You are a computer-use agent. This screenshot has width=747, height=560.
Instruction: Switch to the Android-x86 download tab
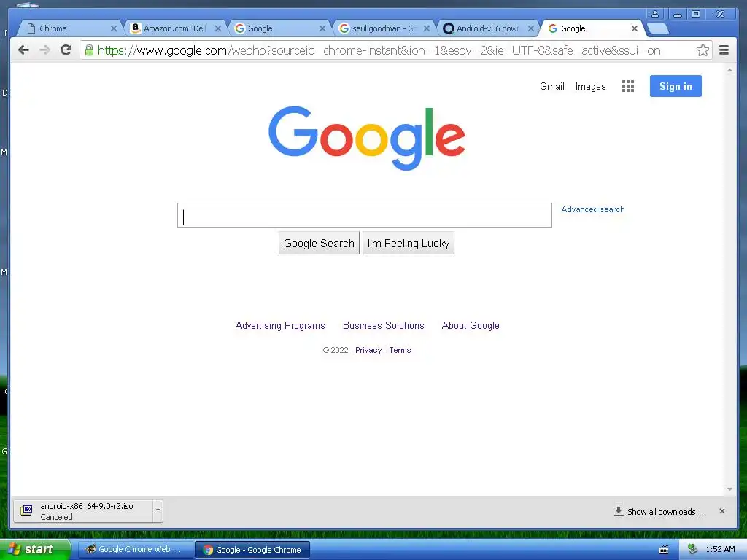486,28
